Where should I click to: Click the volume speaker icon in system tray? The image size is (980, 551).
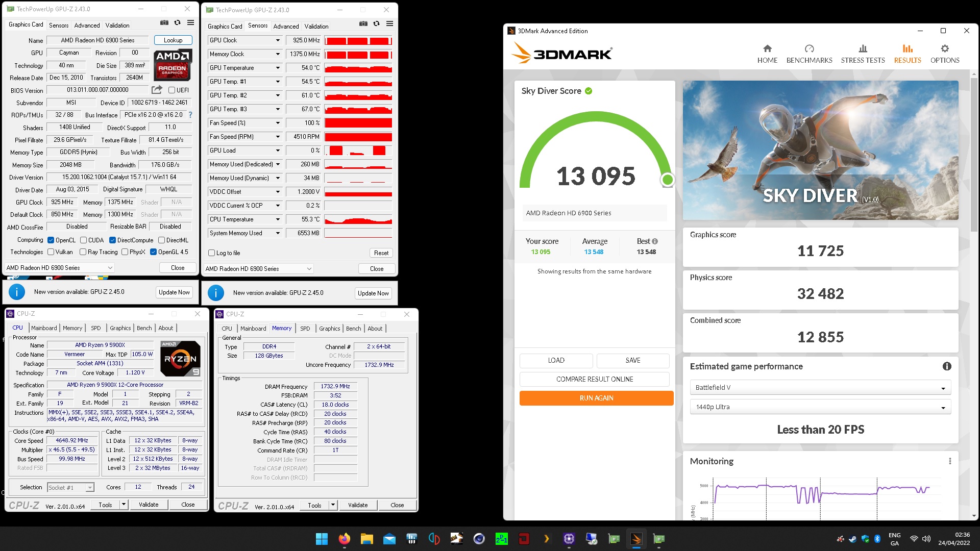pos(926,539)
